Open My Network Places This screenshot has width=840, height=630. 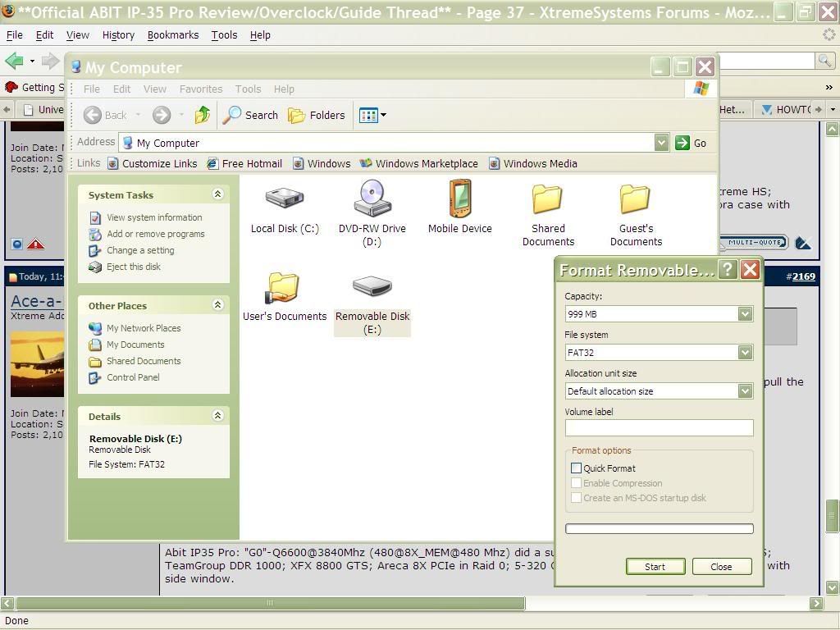(x=144, y=328)
